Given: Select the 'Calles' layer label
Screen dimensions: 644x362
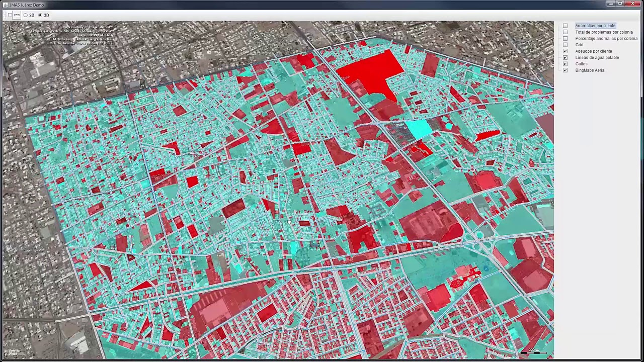Looking at the screenshot, I should click(581, 64).
